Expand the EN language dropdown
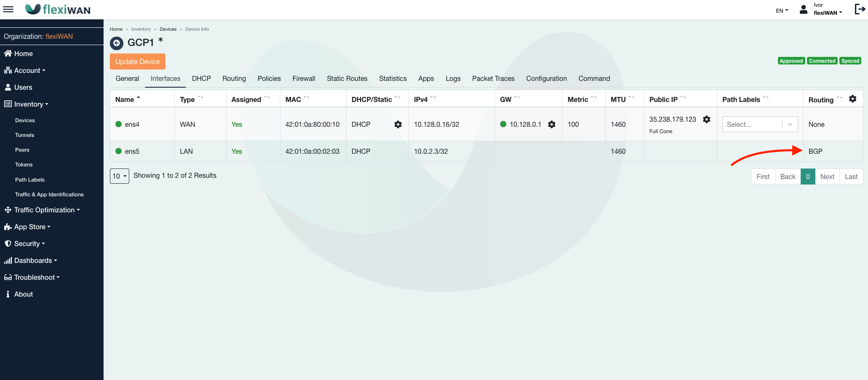 coord(782,11)
